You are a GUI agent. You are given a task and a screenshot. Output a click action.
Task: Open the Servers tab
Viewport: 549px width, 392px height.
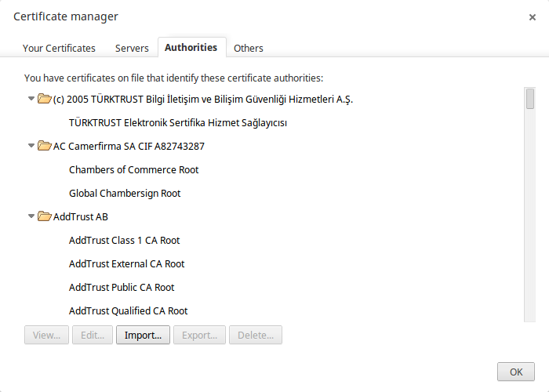(x=132, y=48)
